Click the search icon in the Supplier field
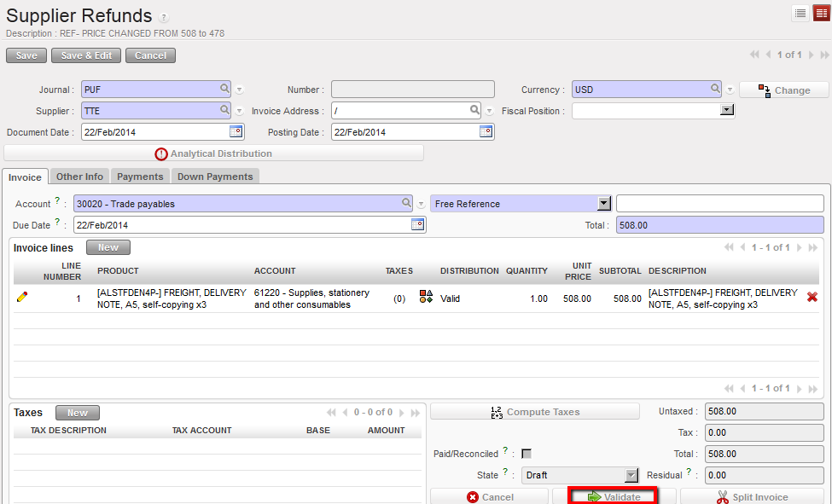This screenshot has height=504, width=832. point(225,110)
